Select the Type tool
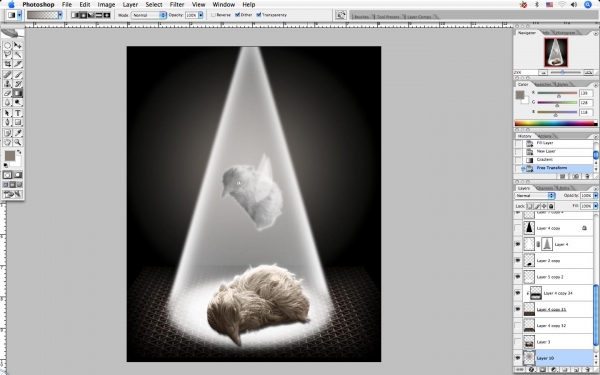This screenshot has width=600, height=375. 18,113
